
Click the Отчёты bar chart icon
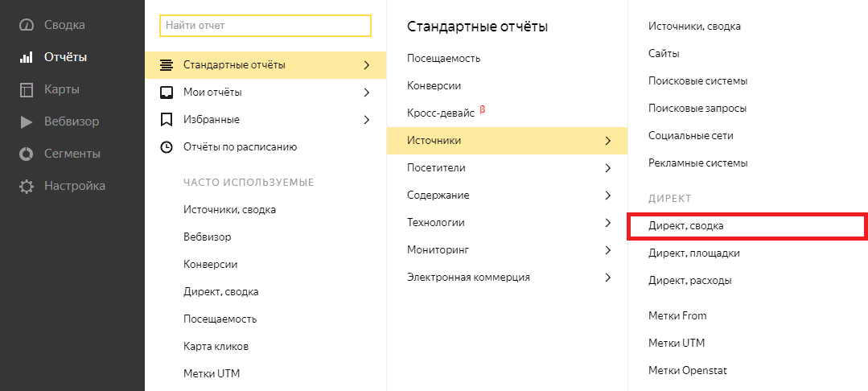point(26,58)
